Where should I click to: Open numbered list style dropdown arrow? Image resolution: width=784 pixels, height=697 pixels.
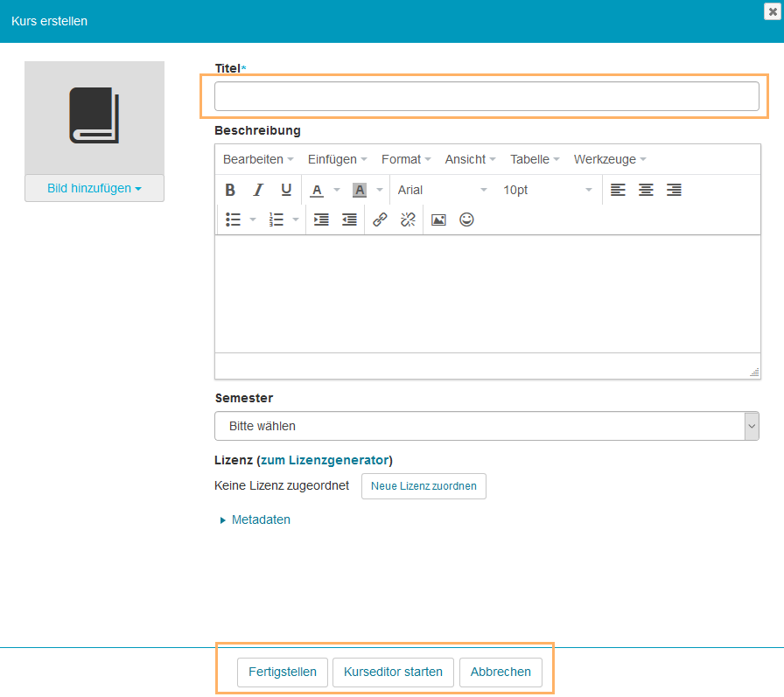pyautogui.click(x=296, y=220)
